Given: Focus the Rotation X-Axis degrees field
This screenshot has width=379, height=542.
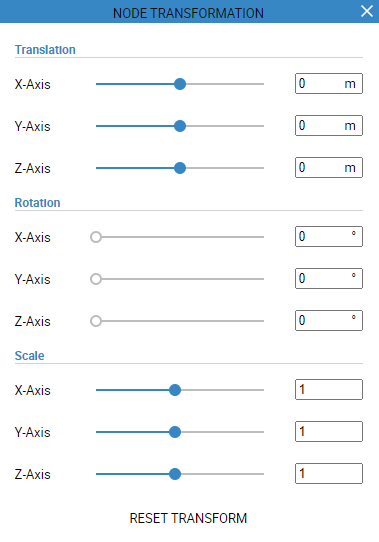Looking at the screenshot, I should (329, 236).
